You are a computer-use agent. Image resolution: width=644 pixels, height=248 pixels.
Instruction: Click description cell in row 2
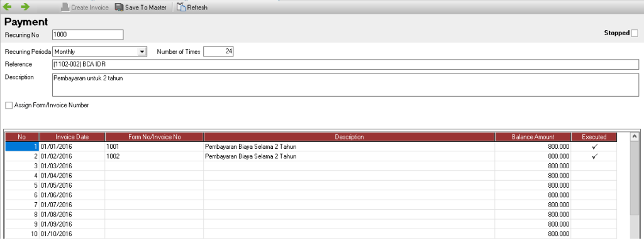point(349,156)
